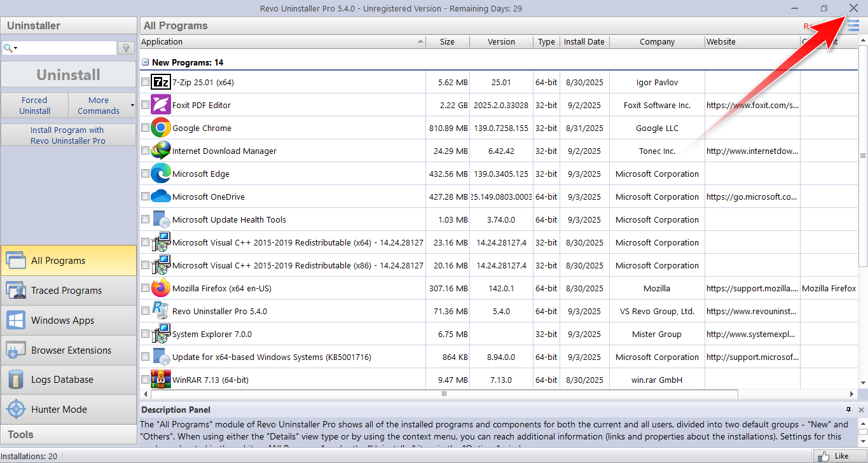Image resolution: width=868 pixels, height=463 pixels.
Task: Sort by the Company column header
Action: click(657, 41)
